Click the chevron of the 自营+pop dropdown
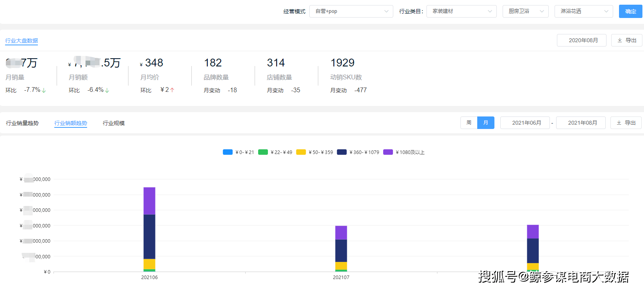 386,11
